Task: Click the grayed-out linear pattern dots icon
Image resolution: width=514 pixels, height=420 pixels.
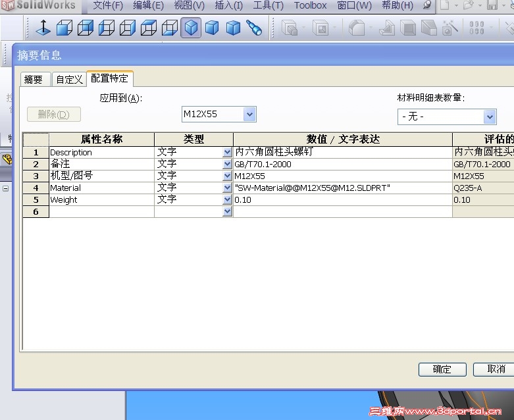Action: (x=476, y=28)
